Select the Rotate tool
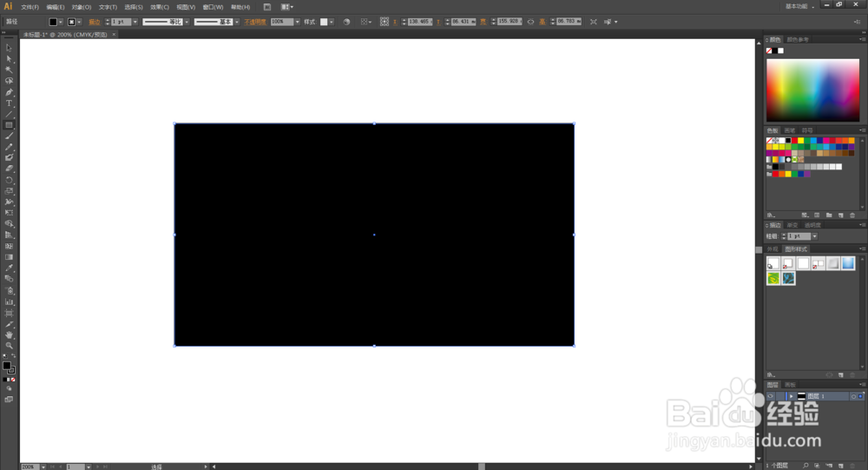Image resolution: width=868 pixels, height=470 pixels. (x=9, y=180)
